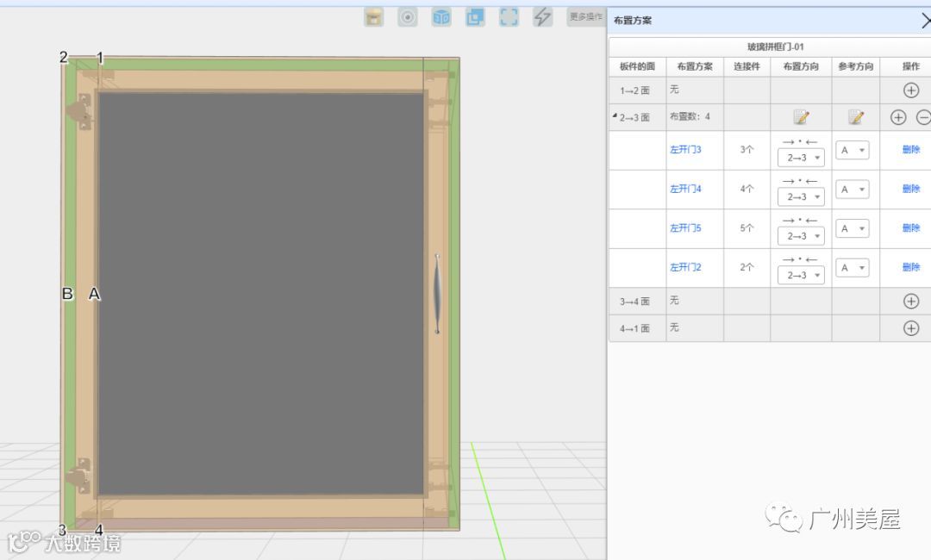Click the 4个 connector count cell
931x560 pixels.
click(747, 189)
